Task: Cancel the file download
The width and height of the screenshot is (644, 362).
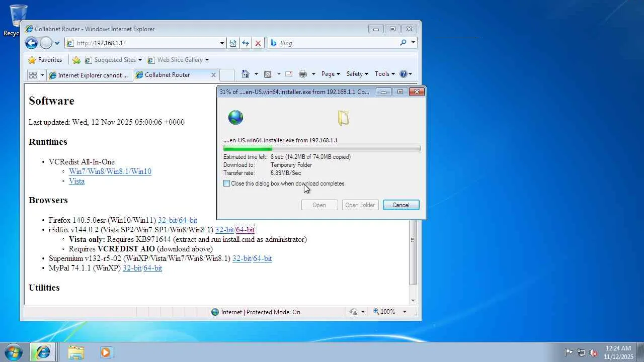Action: click(x=401, y=205)
